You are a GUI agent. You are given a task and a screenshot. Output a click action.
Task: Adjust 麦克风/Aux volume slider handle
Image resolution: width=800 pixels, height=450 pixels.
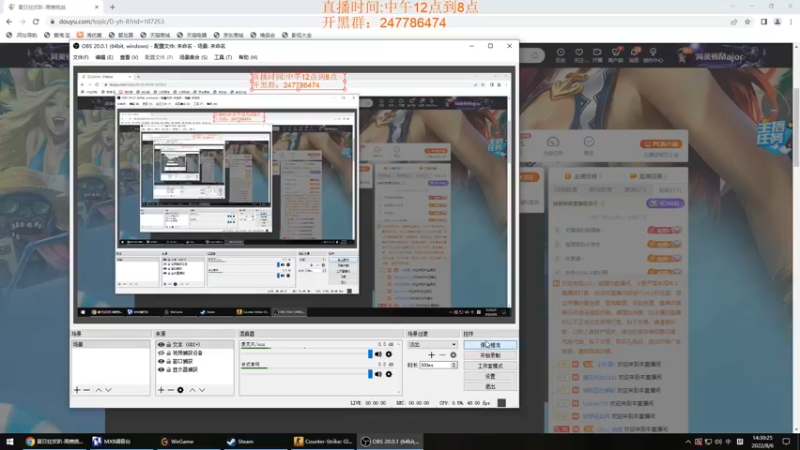(370, 354)
